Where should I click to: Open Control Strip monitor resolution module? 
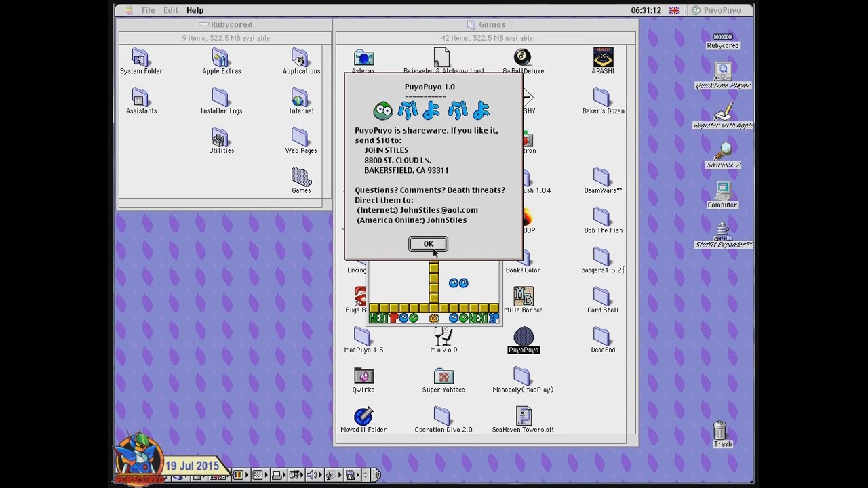260,475
